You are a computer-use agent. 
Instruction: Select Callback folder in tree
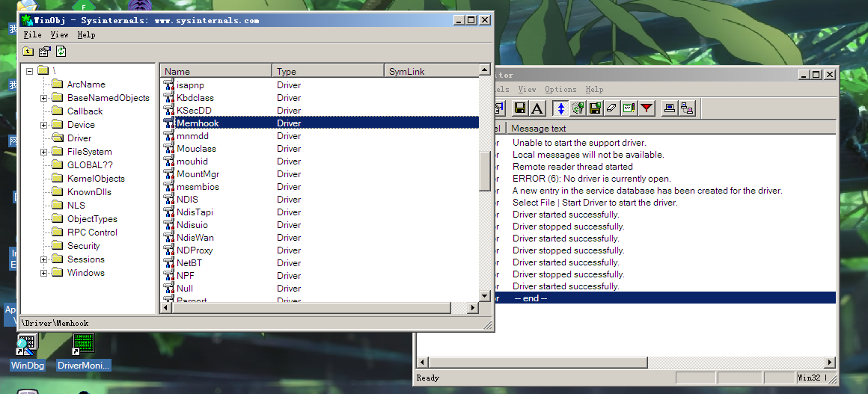click(x=78, y=111)
